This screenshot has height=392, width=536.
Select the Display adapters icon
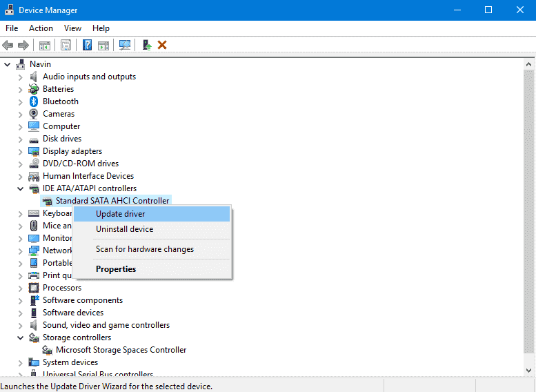click(x=34, y=151)
